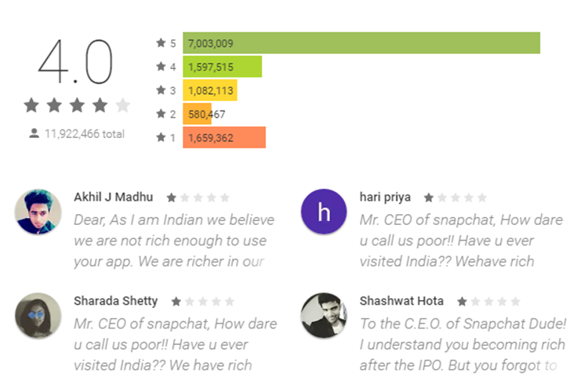This screenshot has height=392, width=588.
Task: Open Akhil J Madhu's profile picture
Action: tap(38, 212)
